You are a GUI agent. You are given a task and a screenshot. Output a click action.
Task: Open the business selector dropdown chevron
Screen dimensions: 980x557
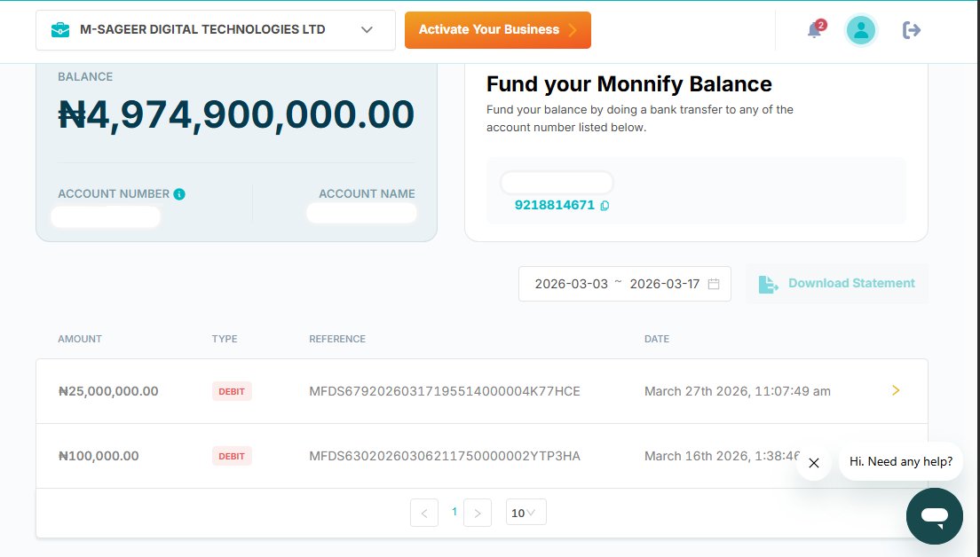(x=367, y=30)
